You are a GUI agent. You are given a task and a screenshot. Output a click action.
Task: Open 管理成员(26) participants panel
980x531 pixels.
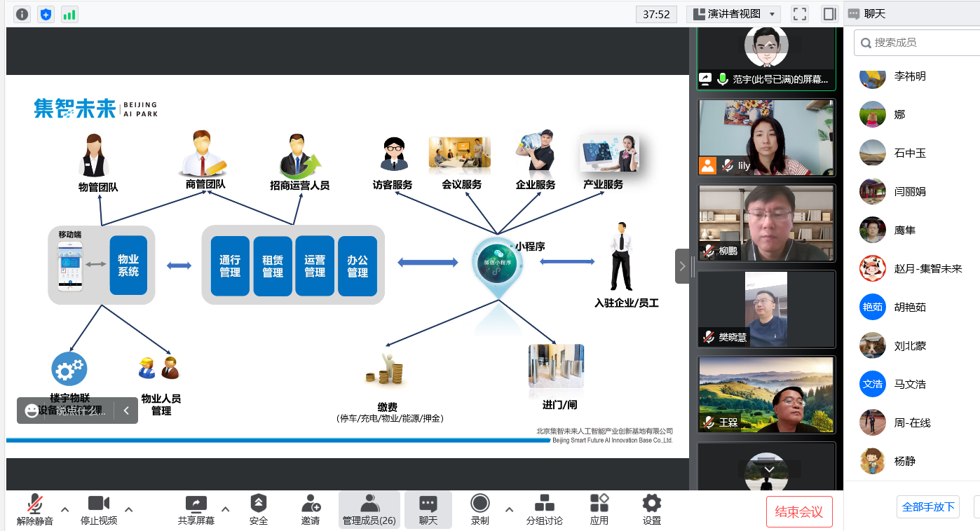coord(369,509)
